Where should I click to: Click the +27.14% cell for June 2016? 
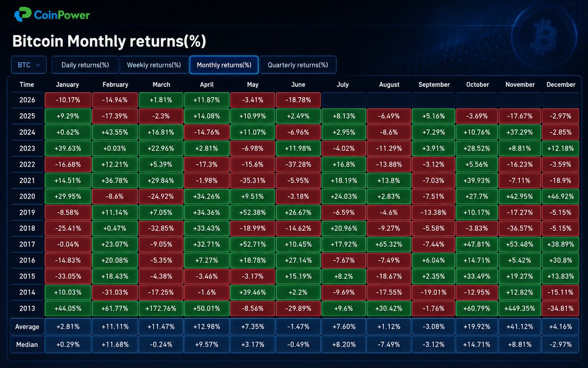298,261
